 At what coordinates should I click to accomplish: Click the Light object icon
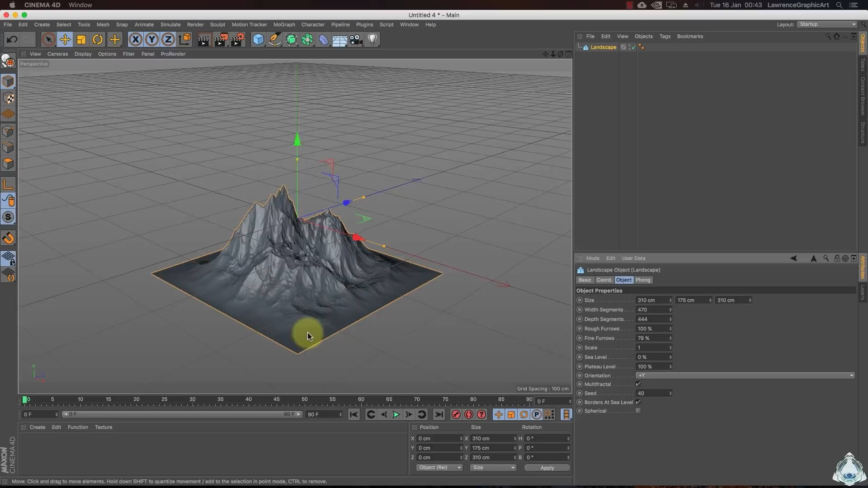click(x=373, y=40)
